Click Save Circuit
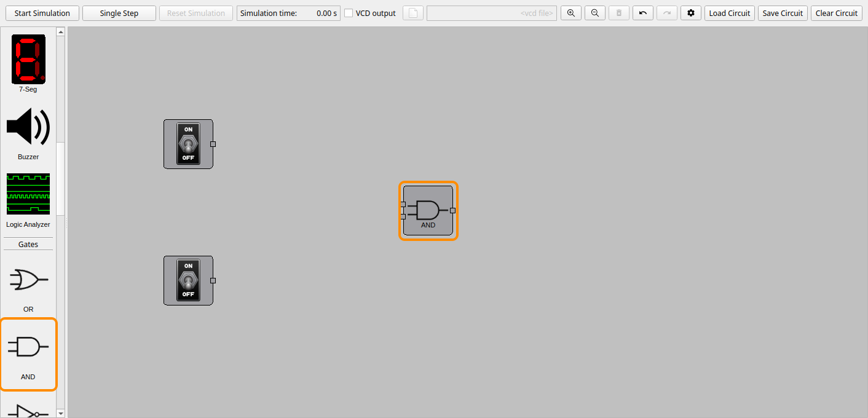Image resolution: width=868 pixels, height=418 pixels. (x=783, y=13)
